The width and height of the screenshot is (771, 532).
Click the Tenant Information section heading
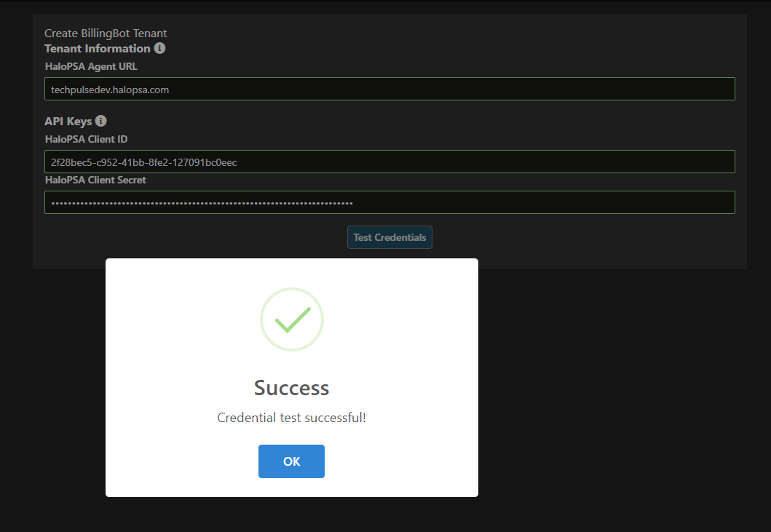tap(98, 49)
